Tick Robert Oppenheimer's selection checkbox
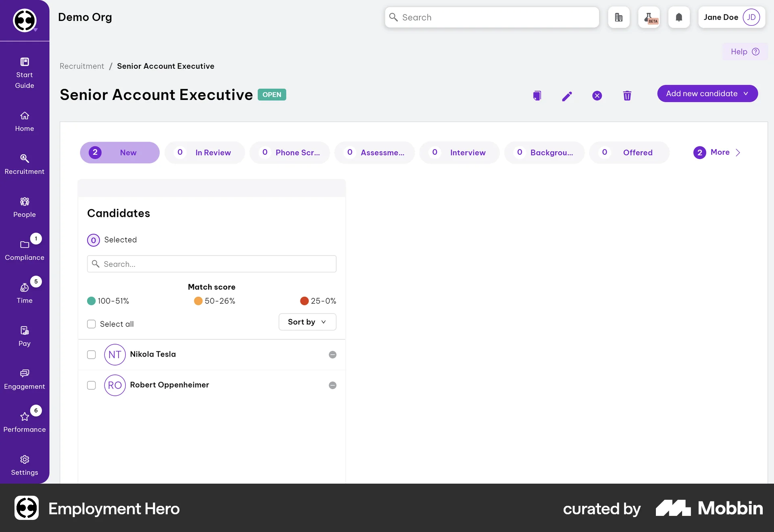Screen dimensions: 774x532 point(92,385)
